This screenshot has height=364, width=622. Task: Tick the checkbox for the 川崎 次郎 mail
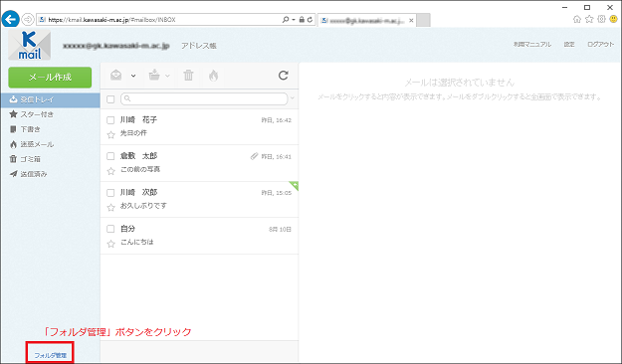110,193
